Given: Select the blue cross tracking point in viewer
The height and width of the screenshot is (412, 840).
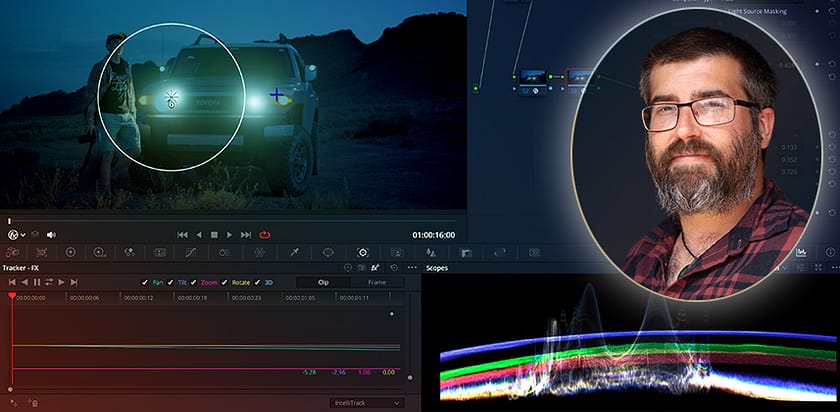Looking at the screenshot, I should (x=276, y=95).
